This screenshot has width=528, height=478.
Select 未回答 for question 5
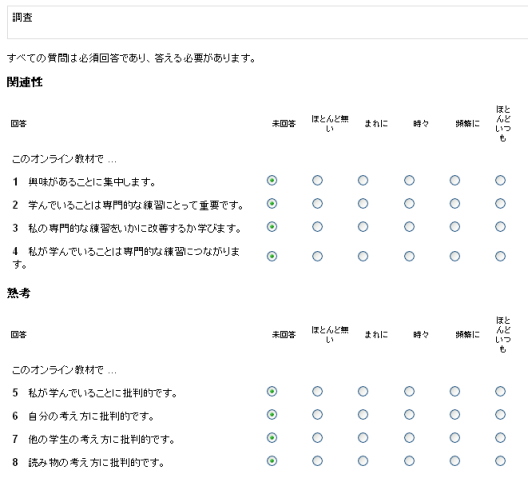(x=272, y=391)
